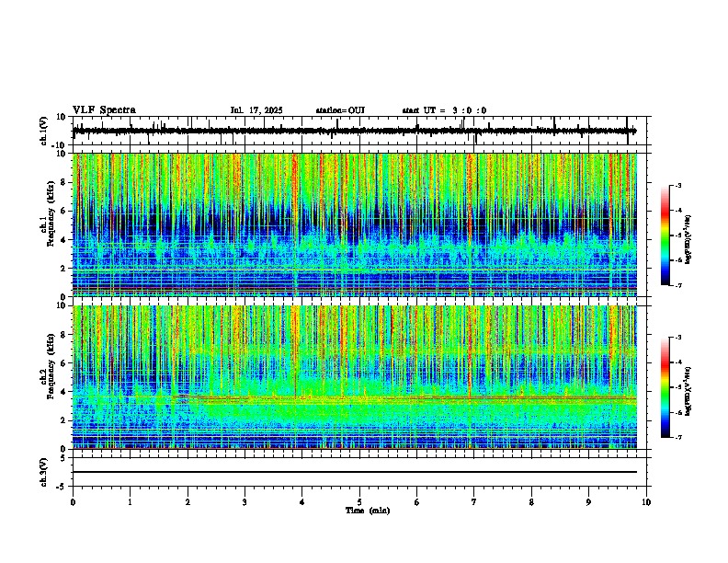Click the ch.1 spectrogram color scale bar
This screenshot has width=728, height=563.
665,236
